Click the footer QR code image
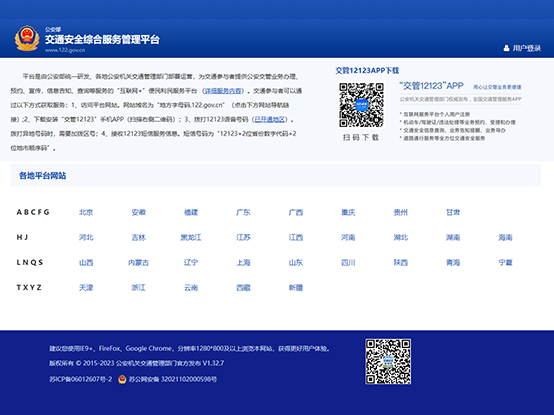The image size is (554, 415). [388, 361]
